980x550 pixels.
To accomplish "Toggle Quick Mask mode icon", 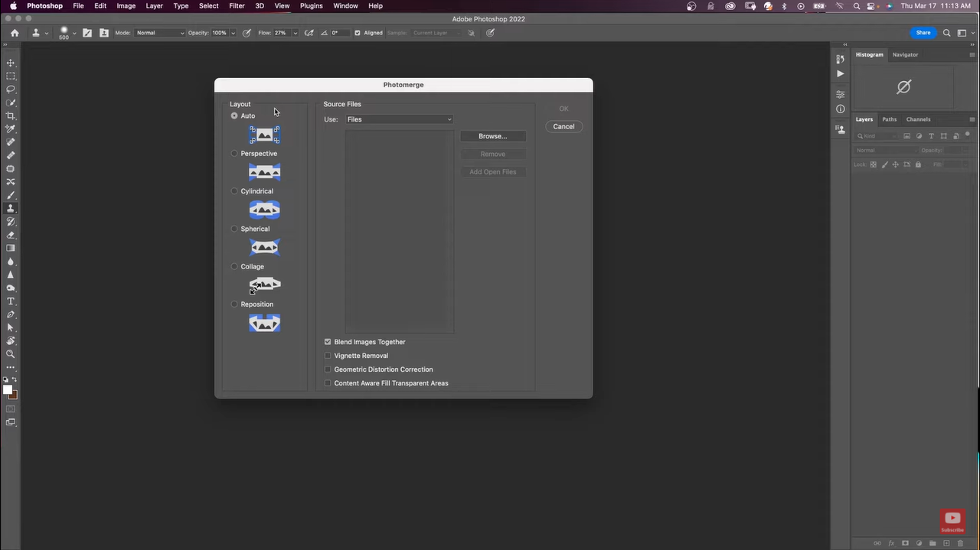I will pyautogui.click(x=11, y=409).
